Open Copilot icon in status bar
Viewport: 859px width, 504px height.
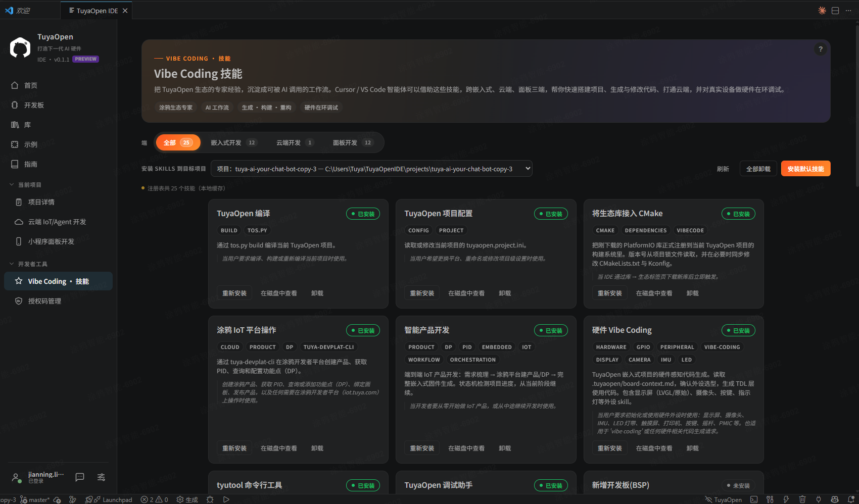(835, 499)
